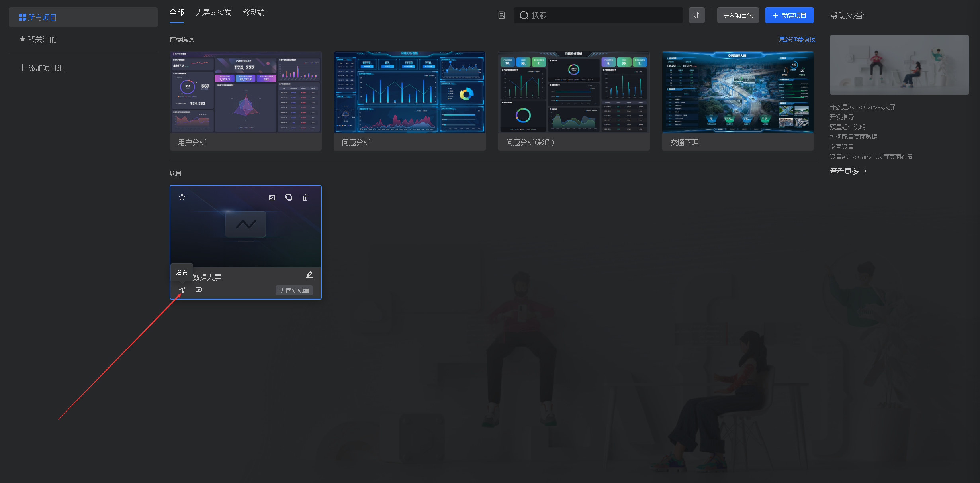Image resolution: width=980 pixels, height=483 pixels.
Task: Delete project using the trash icon
Action: (x=305, y=198)
